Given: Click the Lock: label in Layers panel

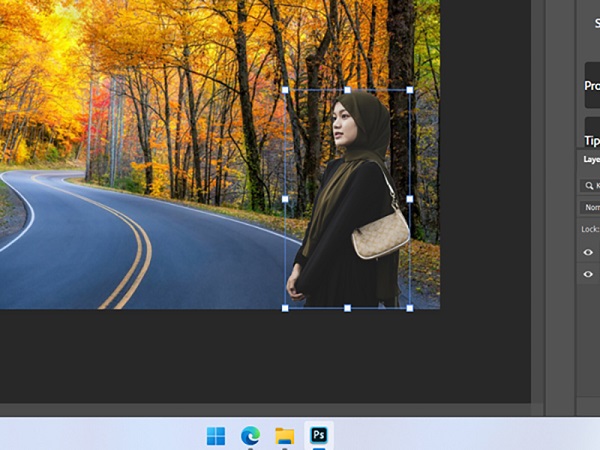Looking at the screenshot, I should coord(590,229).
